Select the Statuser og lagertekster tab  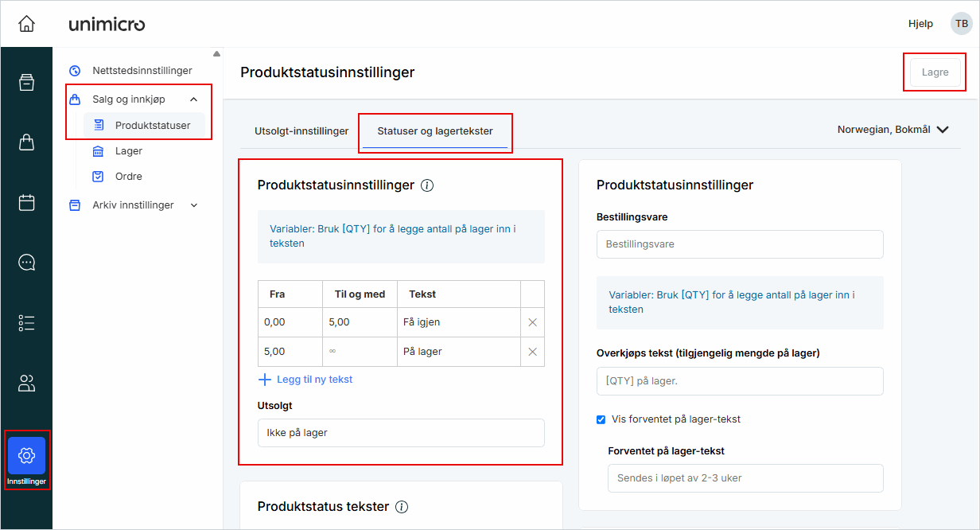pyautogui.click(x=435, y=131)
